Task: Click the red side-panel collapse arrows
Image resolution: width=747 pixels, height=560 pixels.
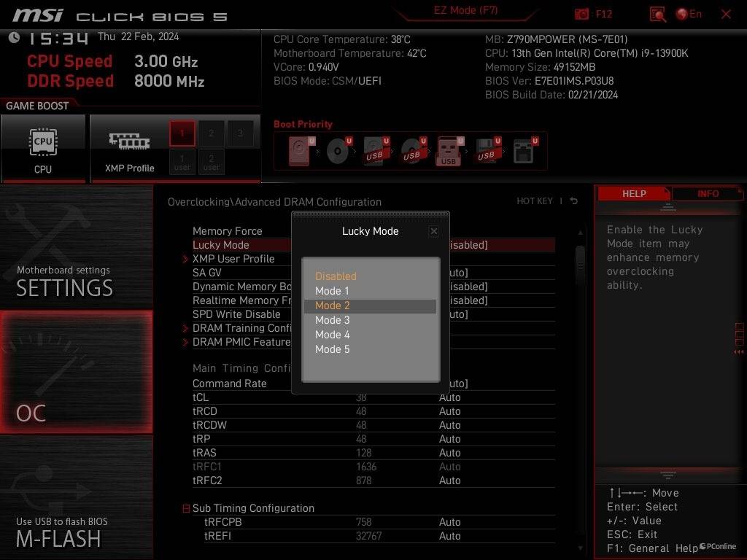Action: [738, 352]
